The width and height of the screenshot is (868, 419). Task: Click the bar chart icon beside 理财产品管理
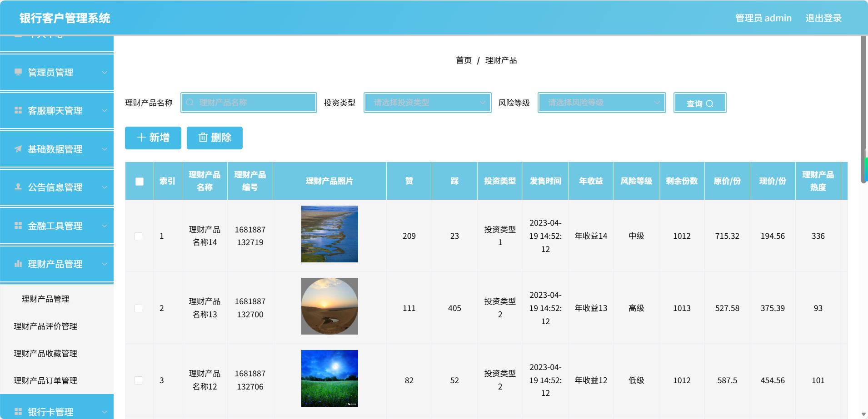coord(18,264)
